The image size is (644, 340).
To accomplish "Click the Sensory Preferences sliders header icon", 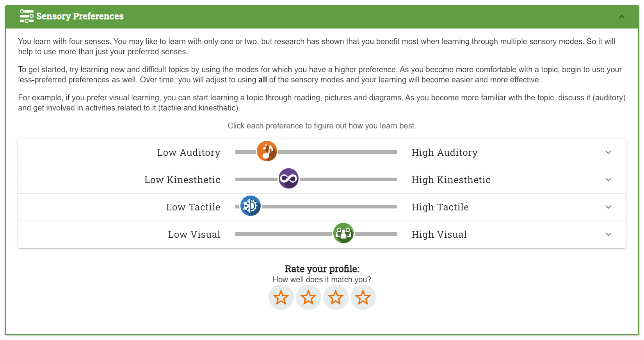I will 27,16.
